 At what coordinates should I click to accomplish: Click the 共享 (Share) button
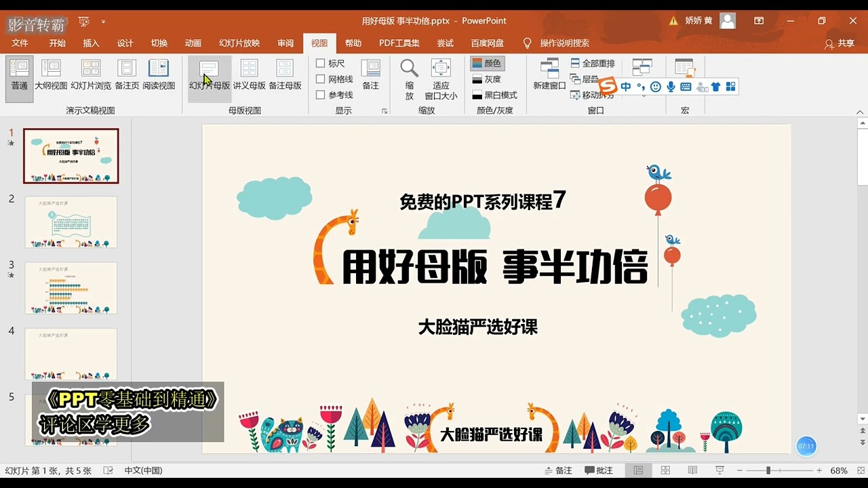[x=840, y=43]
